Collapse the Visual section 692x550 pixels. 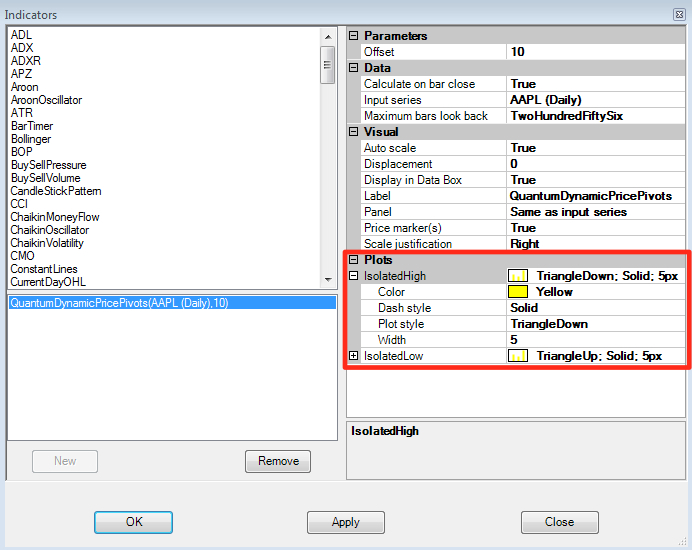pyautogui.click(x=354, y=132)
